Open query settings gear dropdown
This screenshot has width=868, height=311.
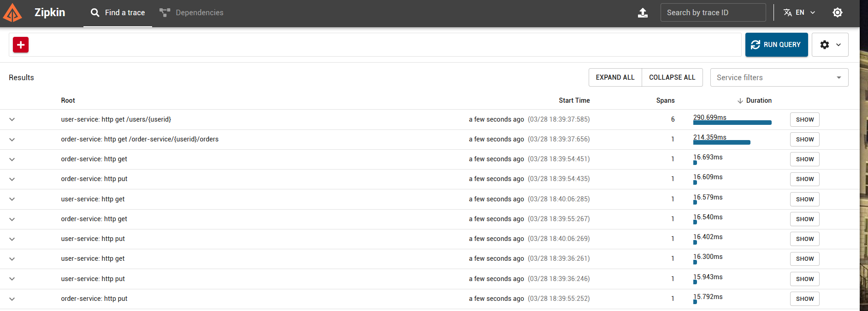click(830, 45)
